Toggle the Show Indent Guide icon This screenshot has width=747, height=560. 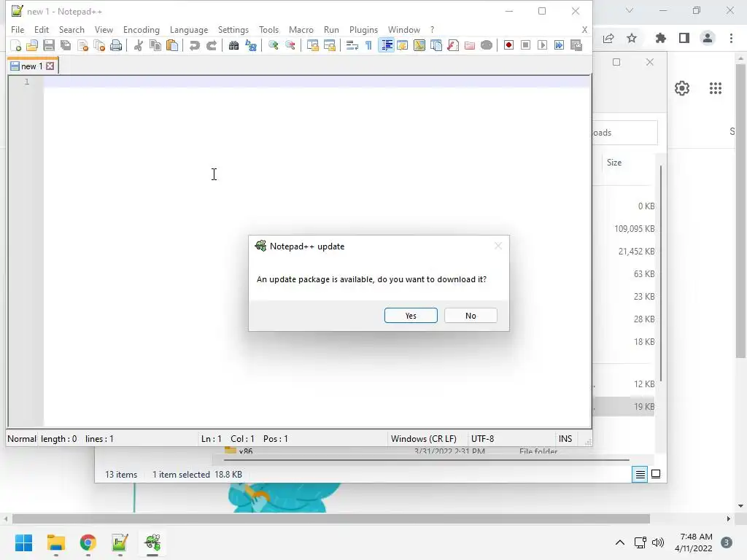(x=387, y=45)
